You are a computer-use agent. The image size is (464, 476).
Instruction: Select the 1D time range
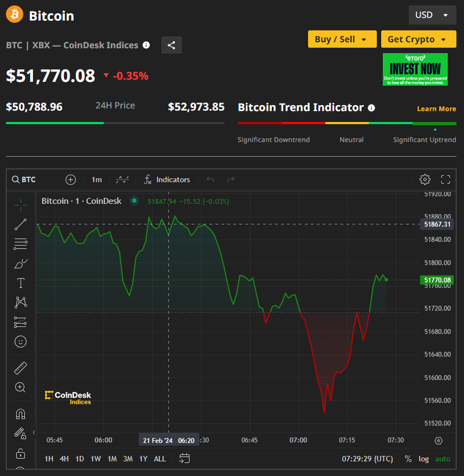pos(79,459)
